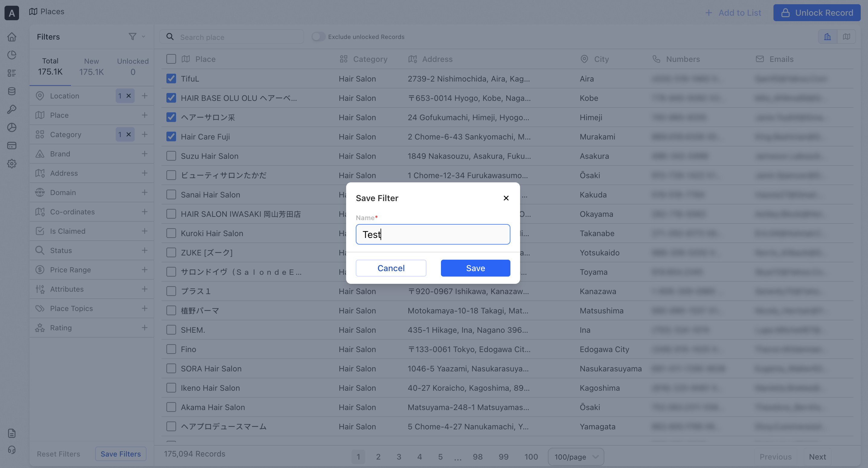Click the funnel filter icon beside Filters
Viewport: 868px width, 468px height.
click(132, 37)
